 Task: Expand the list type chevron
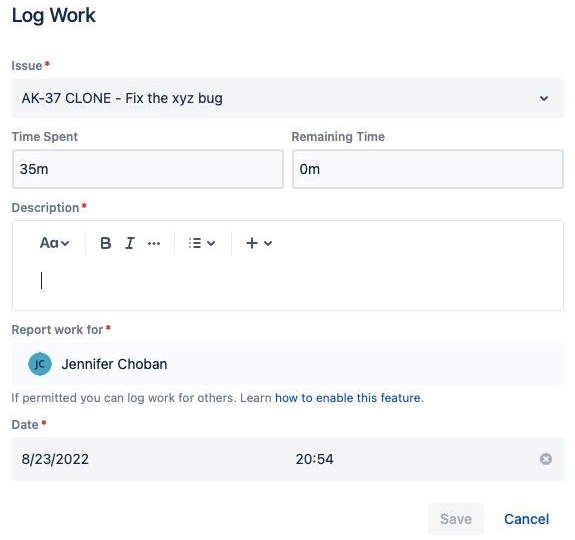click(x=211, y=243)
